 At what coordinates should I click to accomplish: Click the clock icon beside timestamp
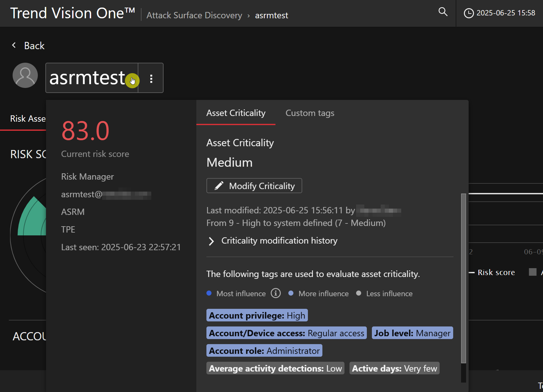[469, 13]
